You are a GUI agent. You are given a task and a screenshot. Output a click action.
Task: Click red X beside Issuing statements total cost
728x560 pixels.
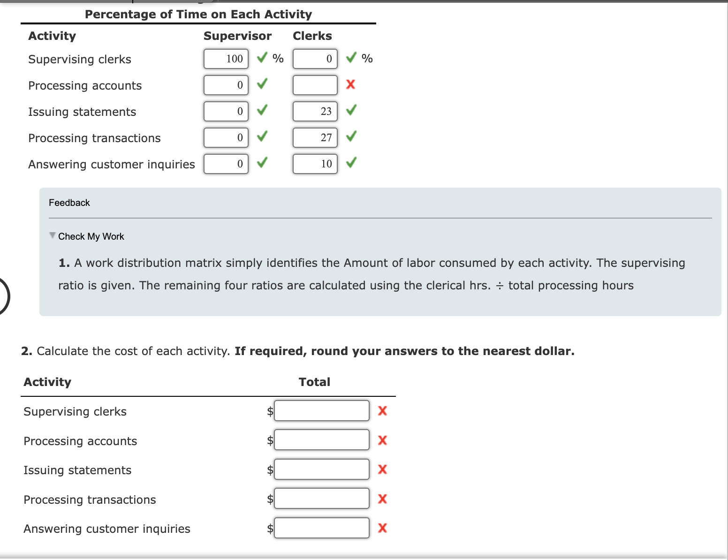(x=382, y=469)
